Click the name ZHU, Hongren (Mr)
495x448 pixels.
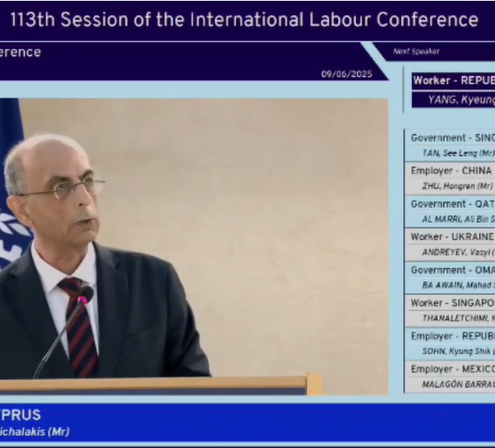click(x=457, y=186)
